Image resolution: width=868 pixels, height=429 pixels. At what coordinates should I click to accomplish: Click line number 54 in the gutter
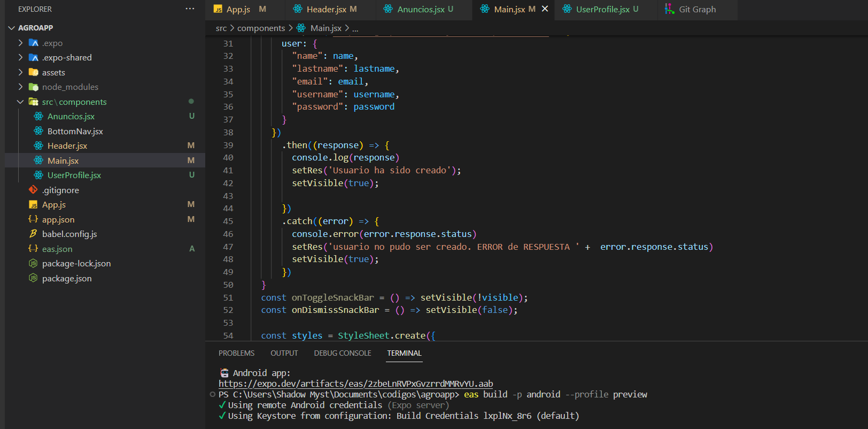[x=228, y=335]
